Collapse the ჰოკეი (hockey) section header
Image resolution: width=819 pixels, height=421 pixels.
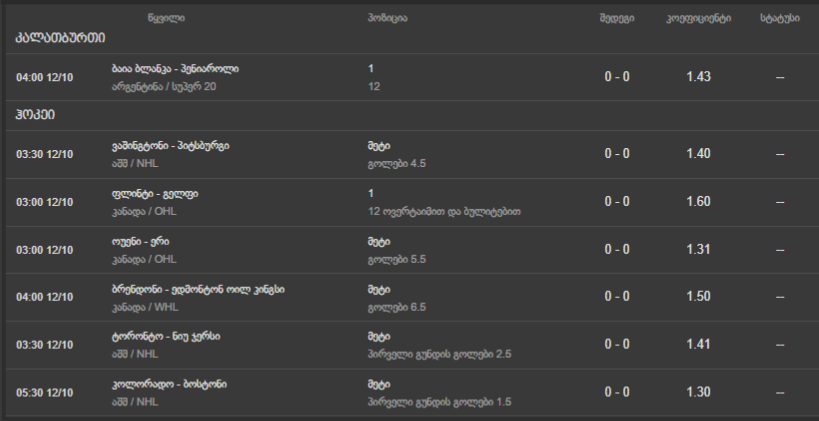coord(35,115)
